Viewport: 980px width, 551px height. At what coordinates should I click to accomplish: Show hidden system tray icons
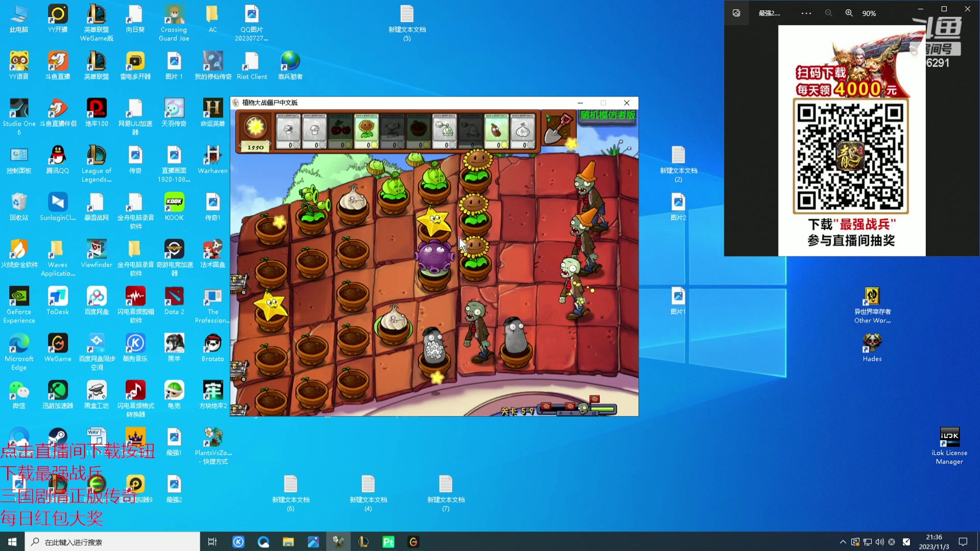[843, 542]
